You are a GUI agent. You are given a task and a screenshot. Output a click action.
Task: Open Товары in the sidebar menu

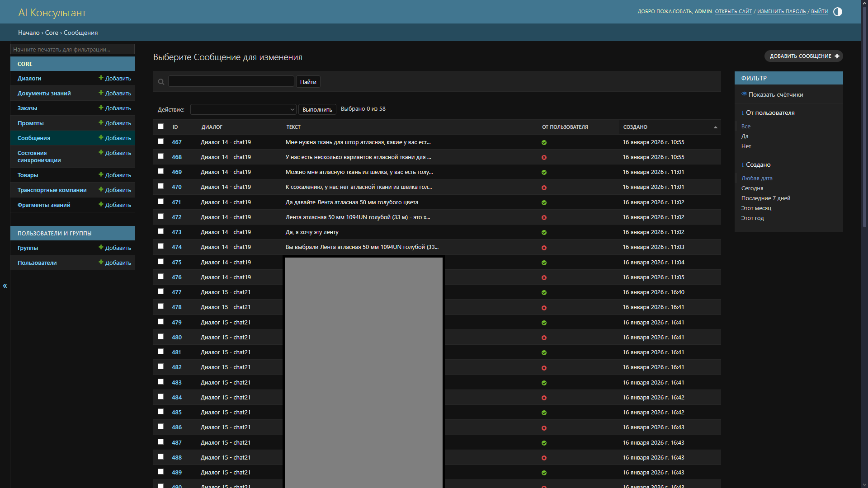tap(28, 175)
